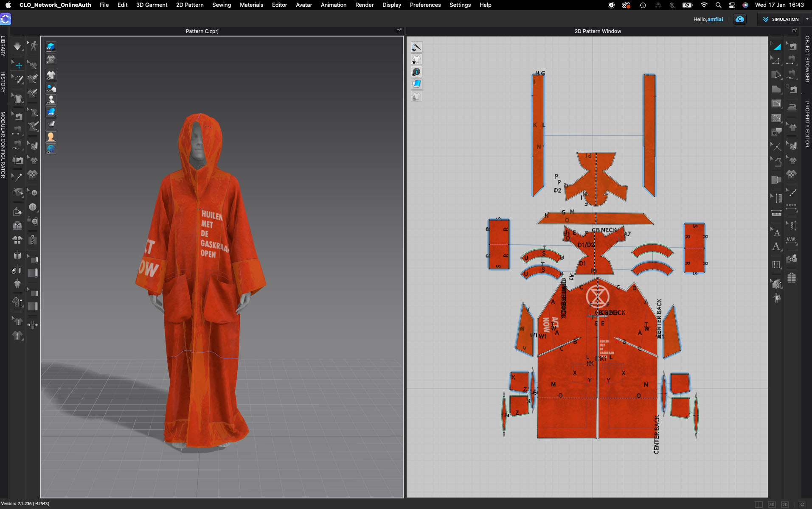Screen dimensions: 812x509
Task: Click the amfiai username link
Action: (x=715, y=19)
